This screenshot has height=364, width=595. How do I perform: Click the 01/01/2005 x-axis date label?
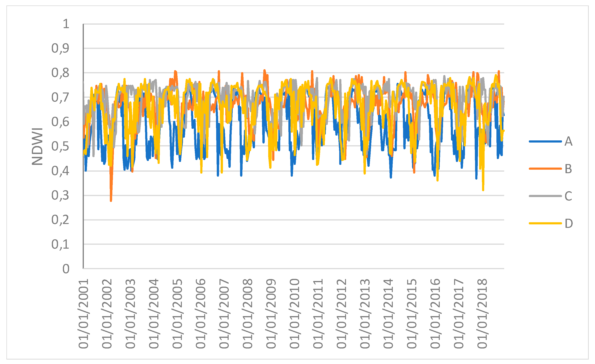click(x=177, y=314)
